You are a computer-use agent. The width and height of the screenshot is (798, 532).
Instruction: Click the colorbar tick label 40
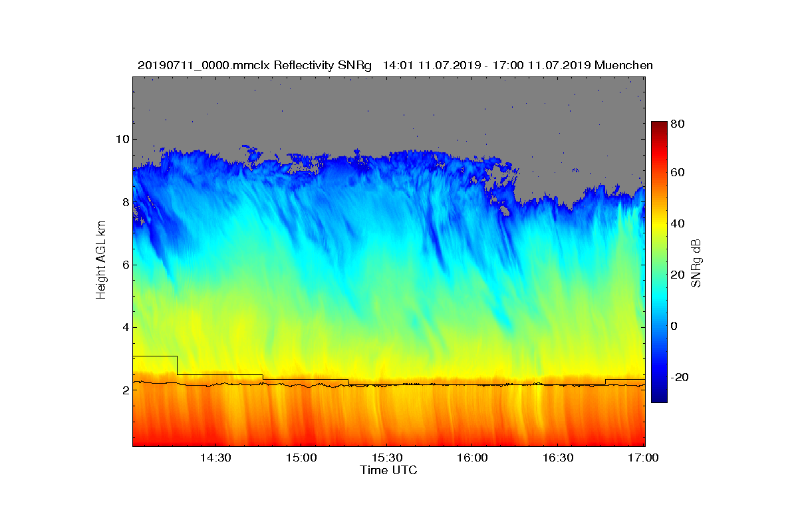[x=678, y=223]
